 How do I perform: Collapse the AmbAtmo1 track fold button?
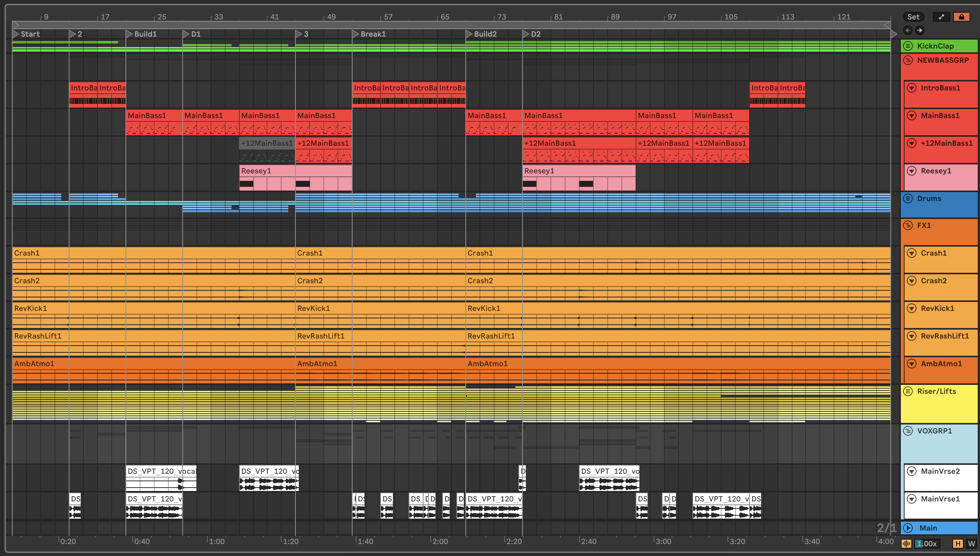912,364
